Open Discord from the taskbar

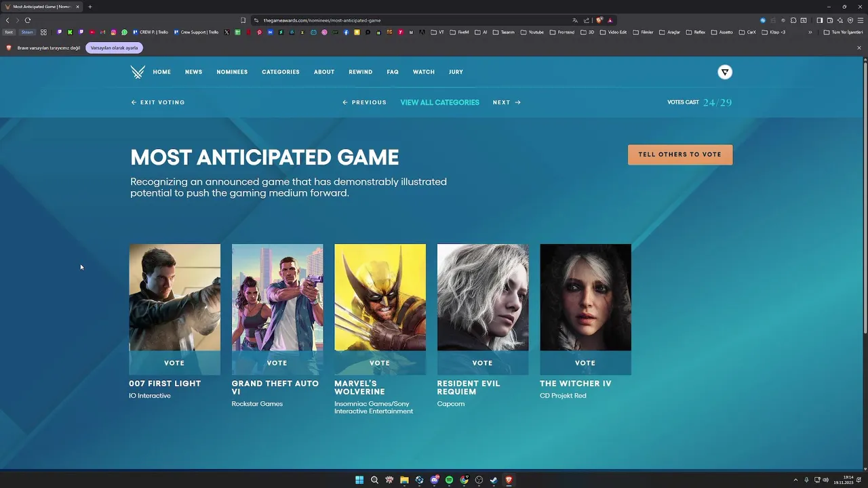435,480
